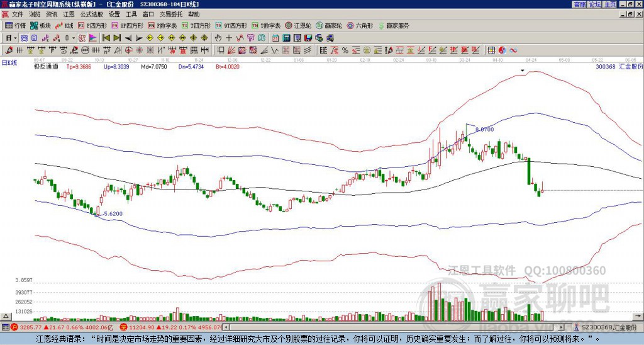Step chart right with black arrow
This screenshot has width=644, height=345.
139,38
